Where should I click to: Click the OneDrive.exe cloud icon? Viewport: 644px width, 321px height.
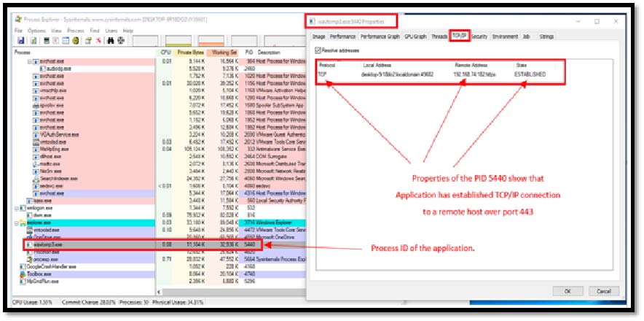click(30, 237)
